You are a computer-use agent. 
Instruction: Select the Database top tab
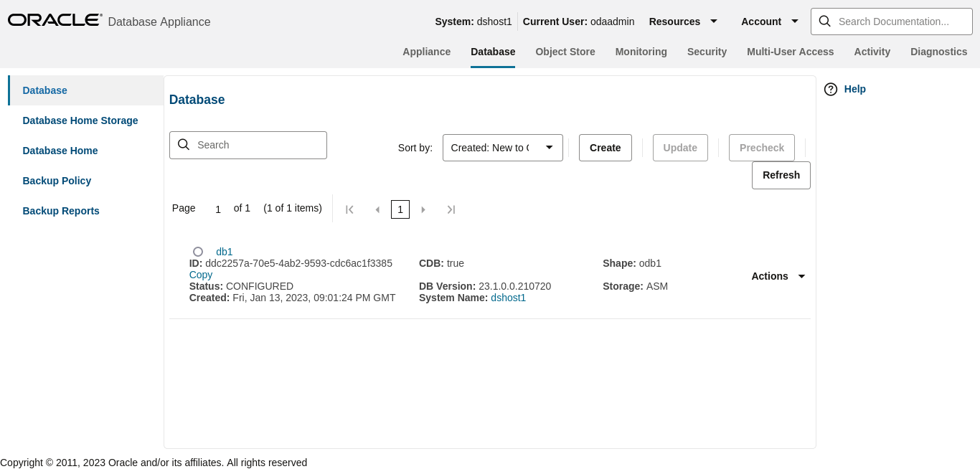click(x=493, y=52)
